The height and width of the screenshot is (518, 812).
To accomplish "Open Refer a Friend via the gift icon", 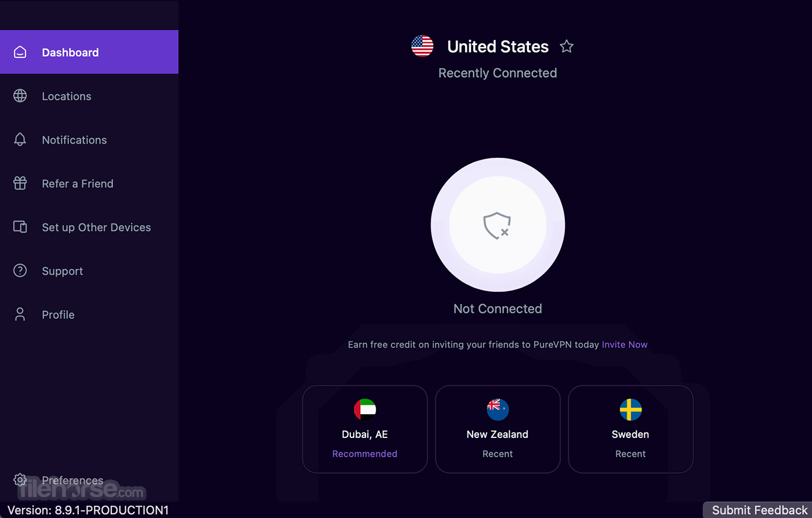I will [20, 183].
